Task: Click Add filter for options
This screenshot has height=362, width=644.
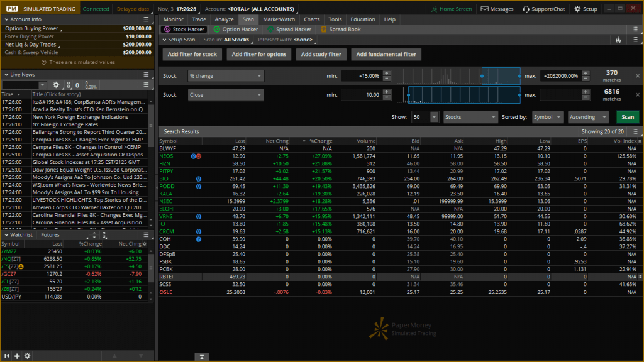Action: pyautogui.click(x=258, y=54)
